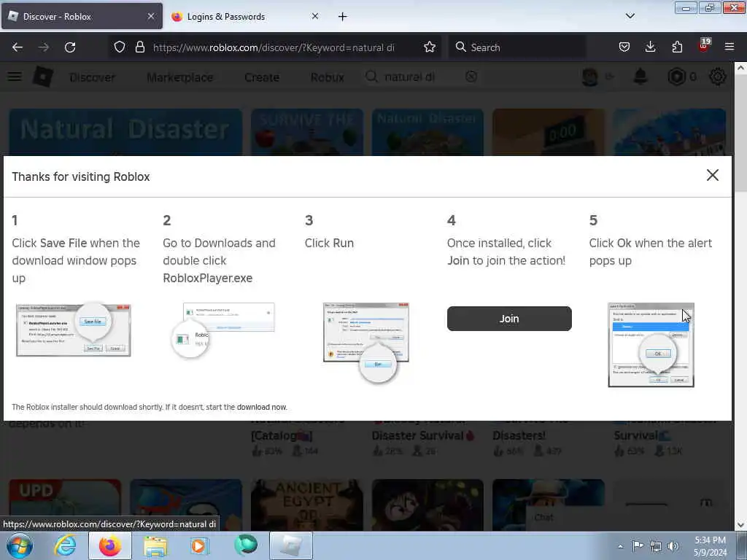Open the Firefox application hamburger menu
Image resolution: width=747 pixels, height=560 pixels.
tap(729, 47)
